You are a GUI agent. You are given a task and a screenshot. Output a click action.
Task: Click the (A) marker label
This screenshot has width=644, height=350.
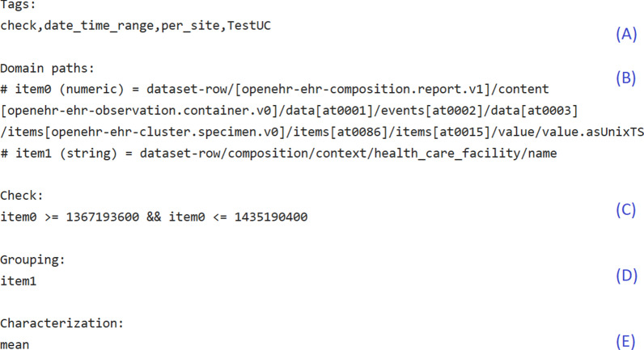[625, 34]
